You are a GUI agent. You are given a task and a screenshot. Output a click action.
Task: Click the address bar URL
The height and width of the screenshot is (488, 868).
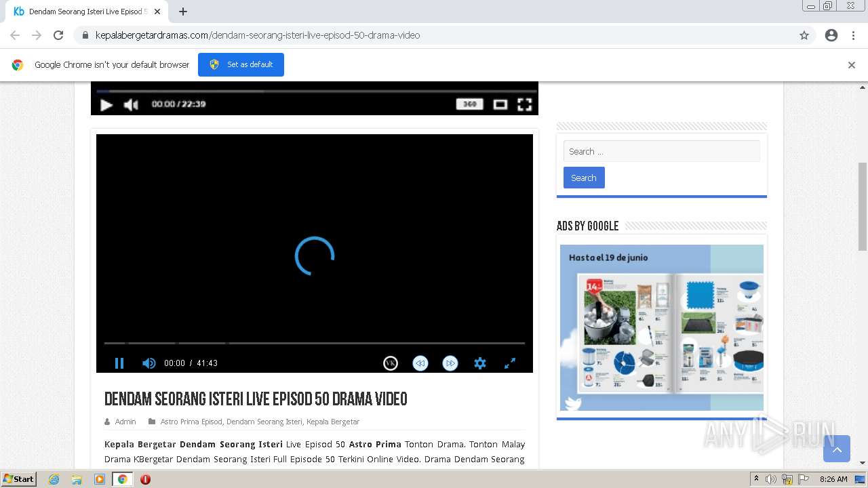(x=258, y=35)
